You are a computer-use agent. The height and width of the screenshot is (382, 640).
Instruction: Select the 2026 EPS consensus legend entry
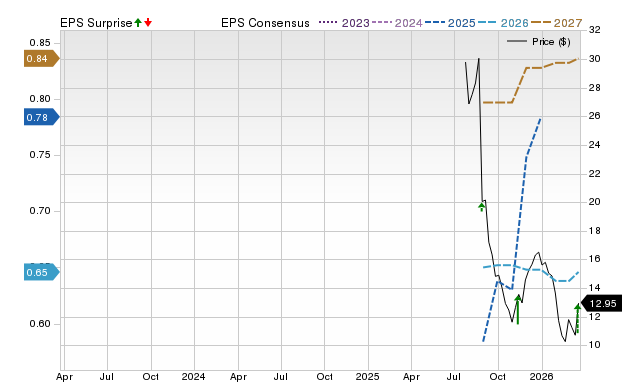click(x=503, y=23)
